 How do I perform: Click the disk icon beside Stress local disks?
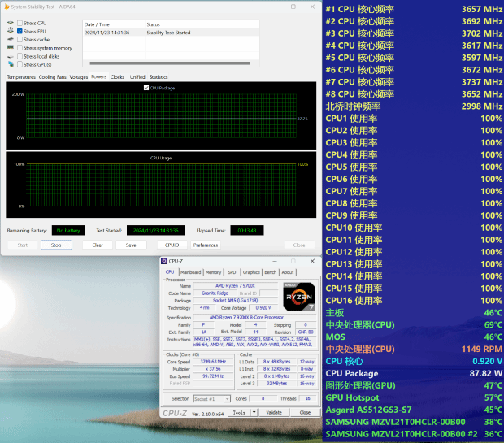[11, 56]
